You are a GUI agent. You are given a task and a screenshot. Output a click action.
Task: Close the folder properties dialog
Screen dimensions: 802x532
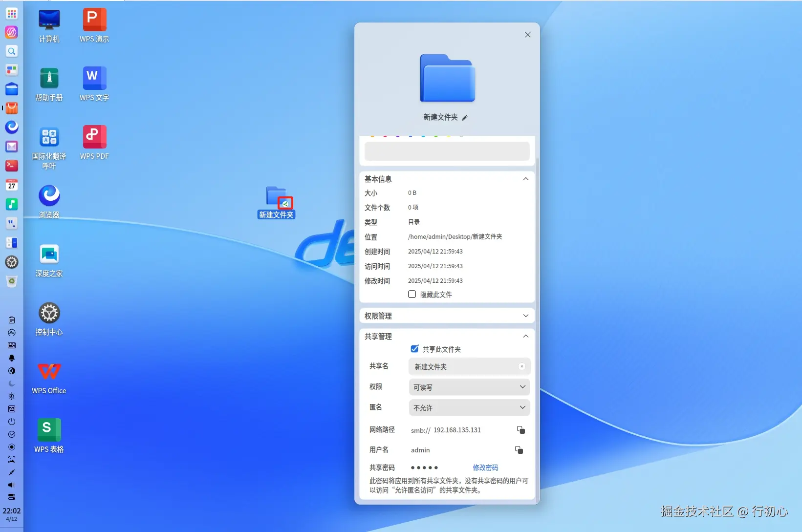528,35
